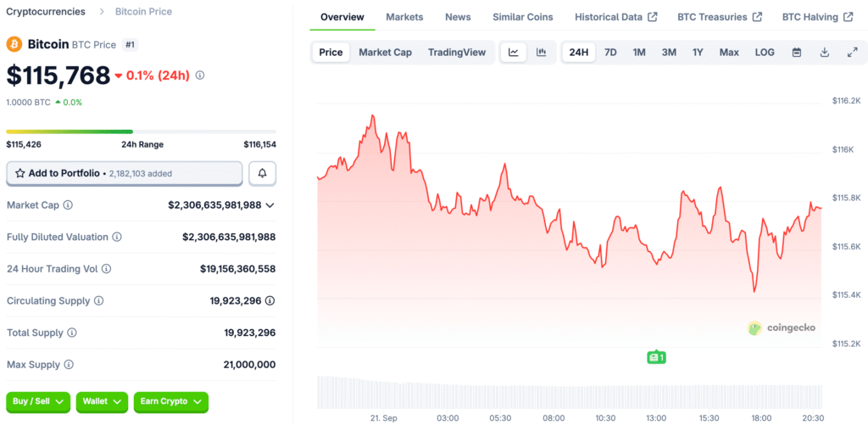Open the Wallet dropdown
The image size is (868, 425).
pyautogui.click(x=102, y=402)
